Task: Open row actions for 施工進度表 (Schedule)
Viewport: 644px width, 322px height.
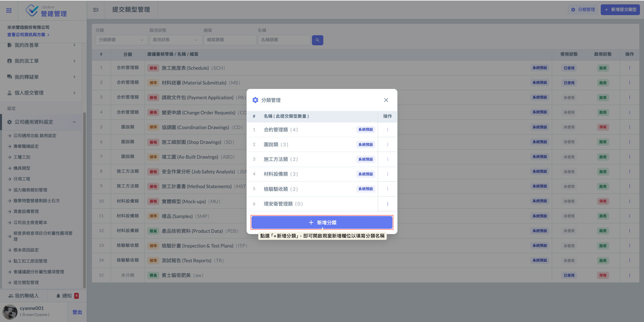Action: click(629, 68)
